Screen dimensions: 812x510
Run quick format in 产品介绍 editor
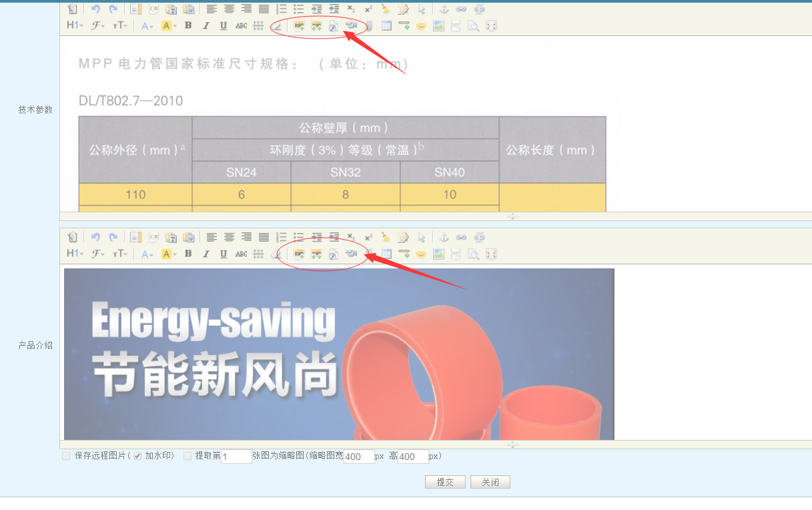pyautogui.click(x=403, y=237)
